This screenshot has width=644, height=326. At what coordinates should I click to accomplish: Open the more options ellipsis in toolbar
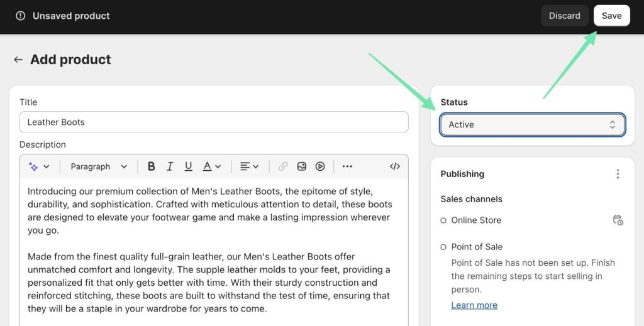(347, 166)
